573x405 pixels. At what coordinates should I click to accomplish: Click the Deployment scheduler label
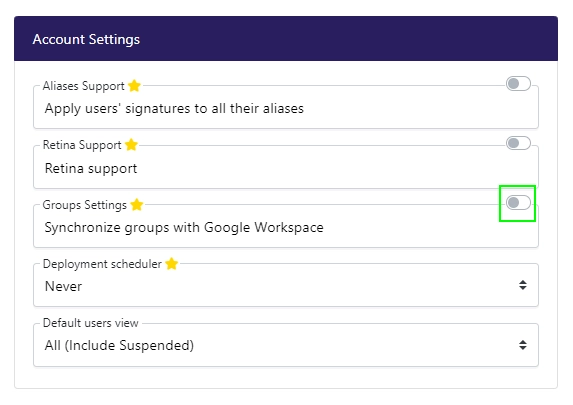pos(102,264)
